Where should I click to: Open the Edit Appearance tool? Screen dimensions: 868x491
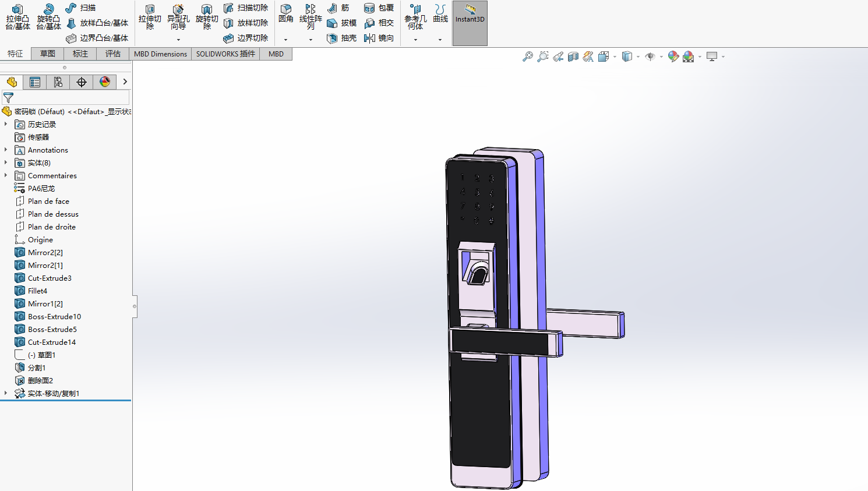(x=673, y=56)
